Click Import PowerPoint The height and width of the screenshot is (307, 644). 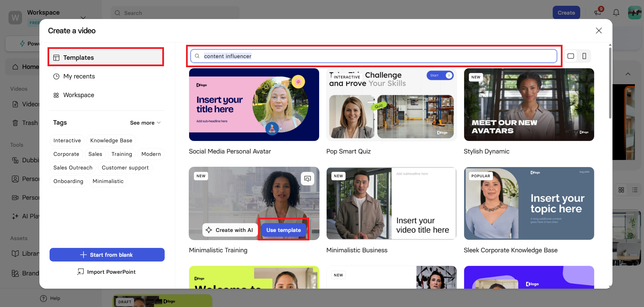tap(107, 272)
